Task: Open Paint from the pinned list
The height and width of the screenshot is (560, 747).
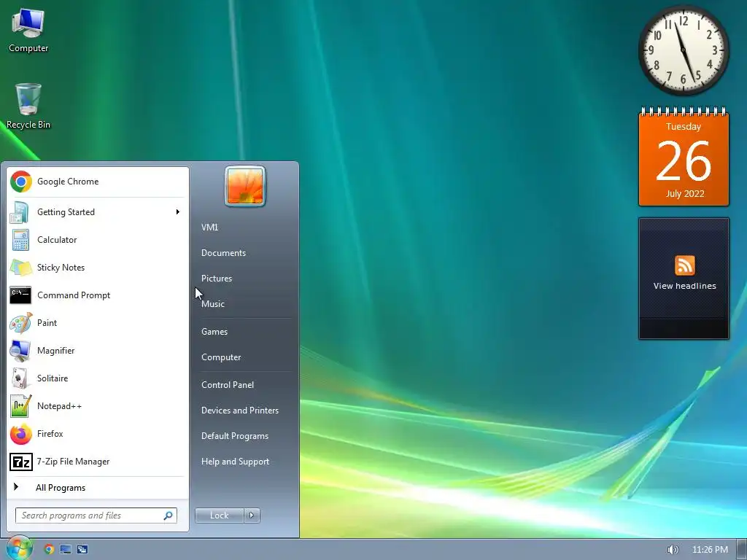Action: point(97,323)
